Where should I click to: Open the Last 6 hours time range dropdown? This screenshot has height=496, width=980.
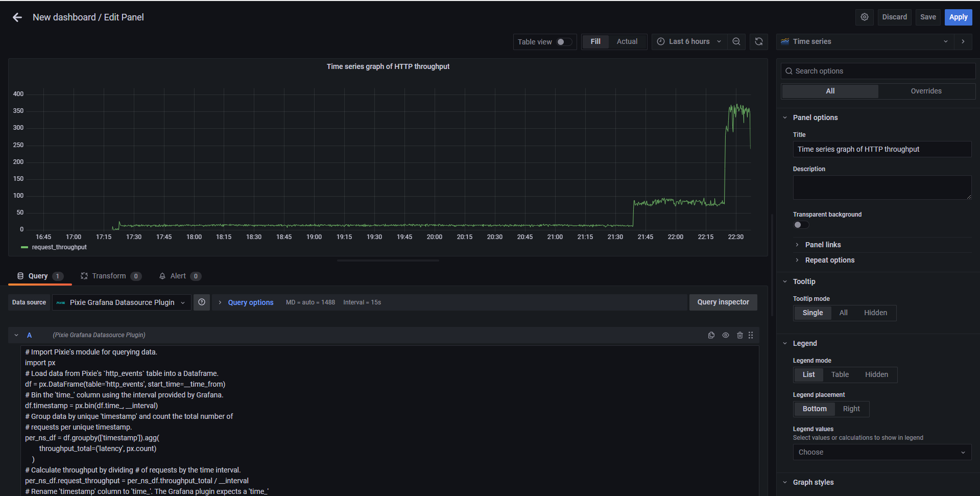click(689, 41)
